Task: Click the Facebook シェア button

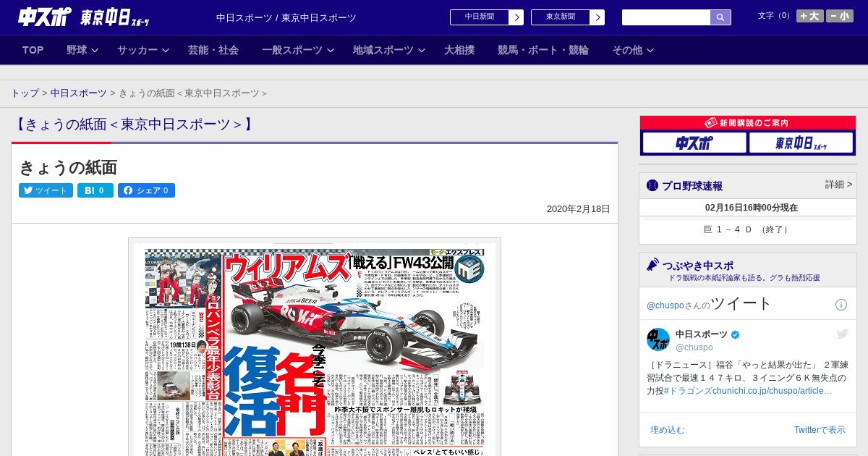Action: [x=146, y=190]
